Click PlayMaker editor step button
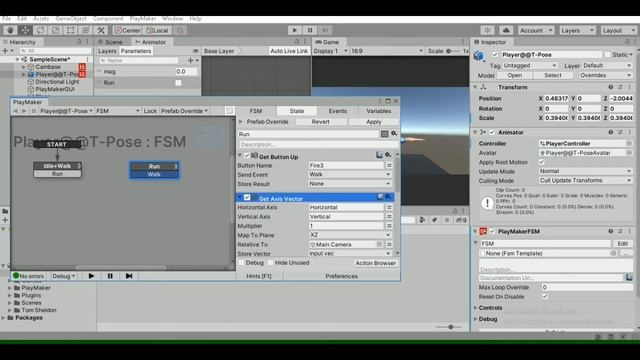640x360 pixels. pyautogui.click(x=129, y=276)
